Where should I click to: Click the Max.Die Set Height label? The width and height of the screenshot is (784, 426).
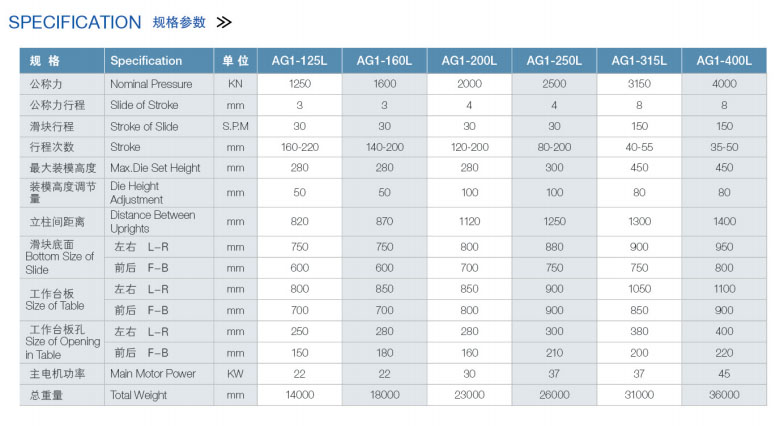(155, 168)
